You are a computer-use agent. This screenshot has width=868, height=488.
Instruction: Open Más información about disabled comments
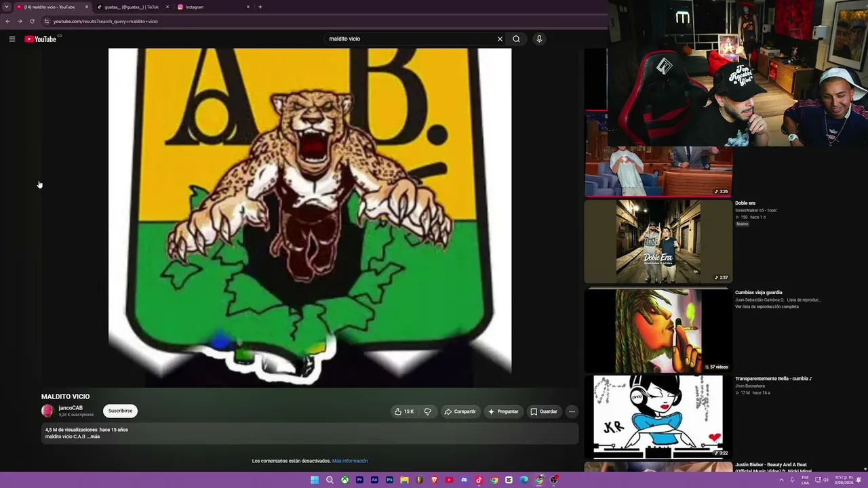coord(350,461)
